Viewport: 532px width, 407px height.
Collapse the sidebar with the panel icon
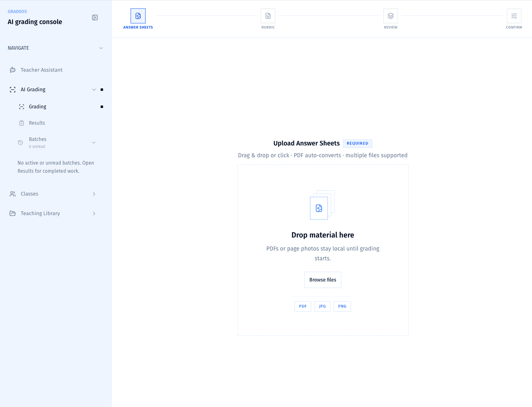tap(95, 18)
